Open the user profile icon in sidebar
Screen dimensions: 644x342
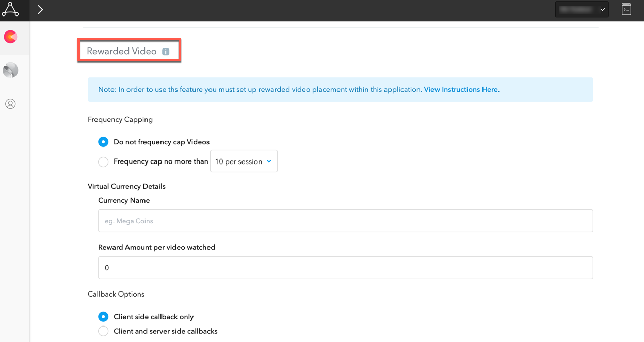coord(10,104)
